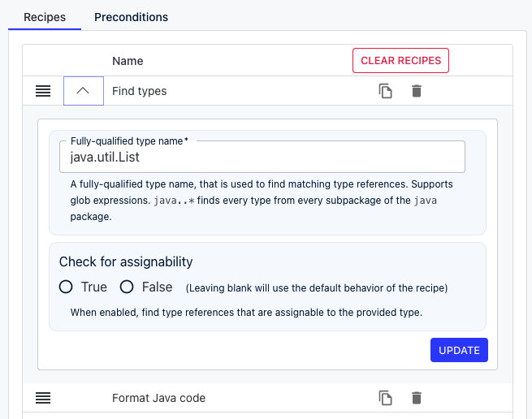Switch to the Preconditions tab
The image size is (532, 419).
click(131, 17)
